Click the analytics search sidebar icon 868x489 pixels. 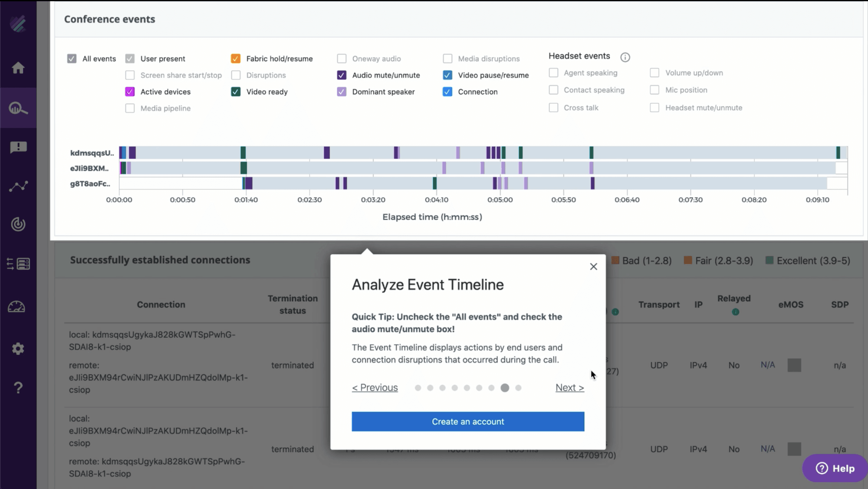[18, 108]
